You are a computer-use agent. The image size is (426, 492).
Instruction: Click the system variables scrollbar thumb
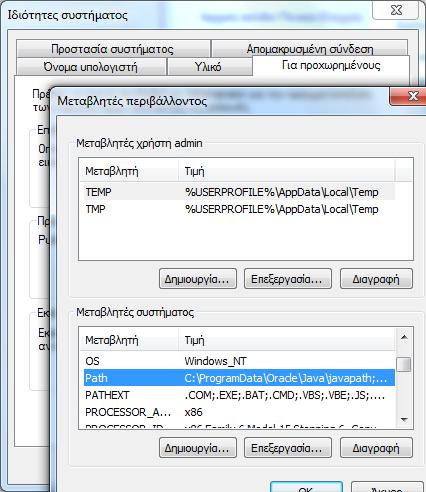tap(404, 364)
